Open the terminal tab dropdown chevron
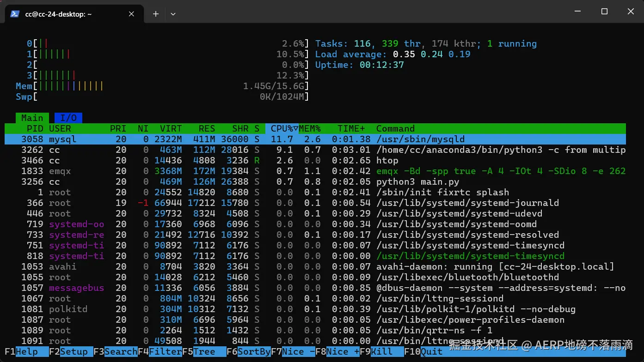Screen dimensions: 644x362 (173, 14)
